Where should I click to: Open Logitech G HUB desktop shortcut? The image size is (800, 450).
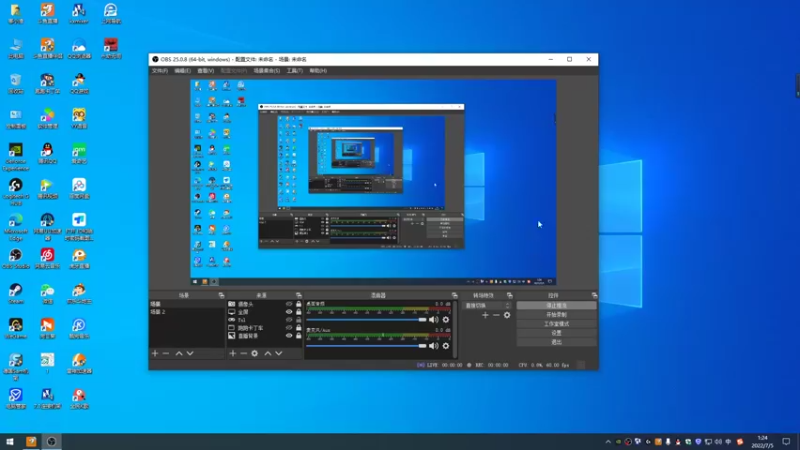(16, 191)
